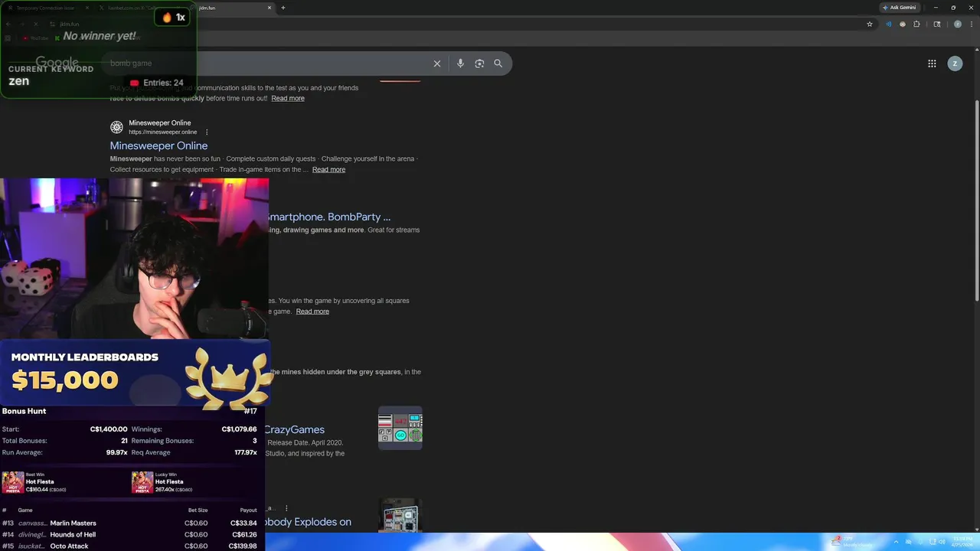Click the Req Average value 177.97x
Viewport: 980px width, 551px height.
tap(246, 452)
